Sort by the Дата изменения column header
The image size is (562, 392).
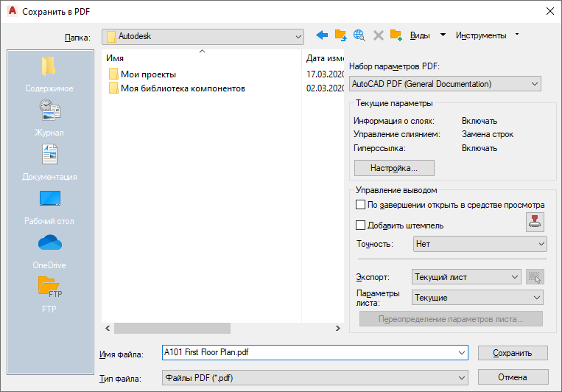point(323,57)
